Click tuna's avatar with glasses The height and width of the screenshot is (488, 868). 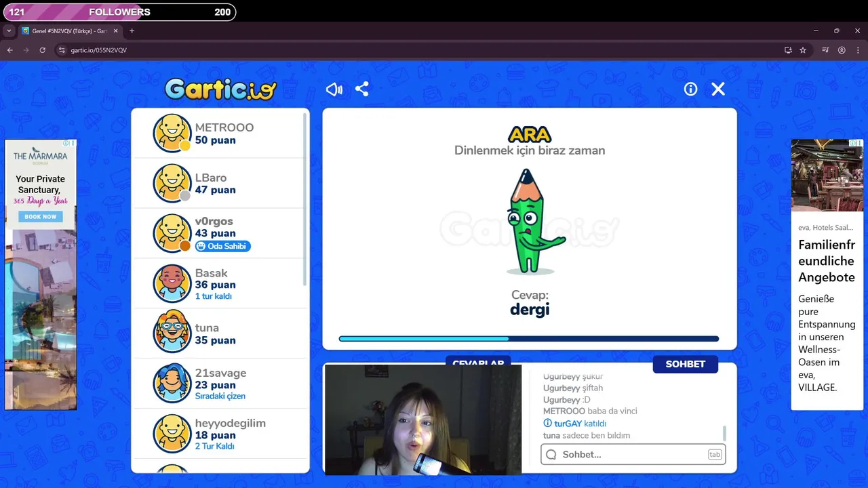tap(172, 333)
